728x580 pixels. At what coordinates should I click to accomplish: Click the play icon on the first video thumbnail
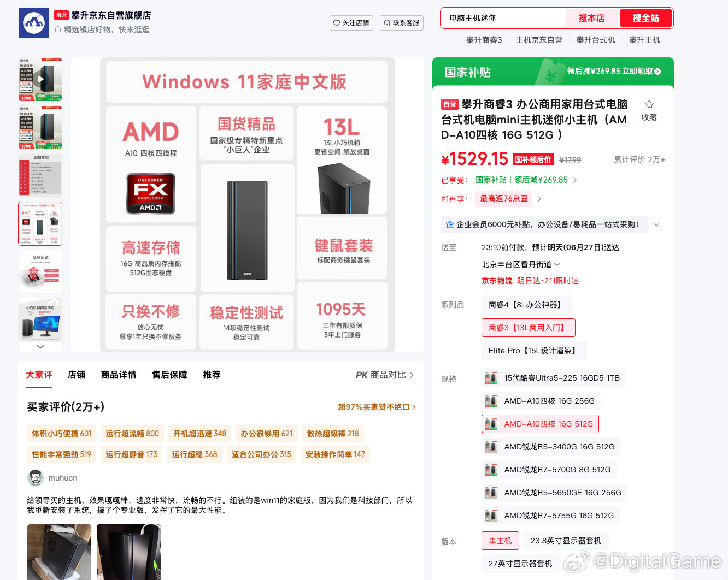40,79
